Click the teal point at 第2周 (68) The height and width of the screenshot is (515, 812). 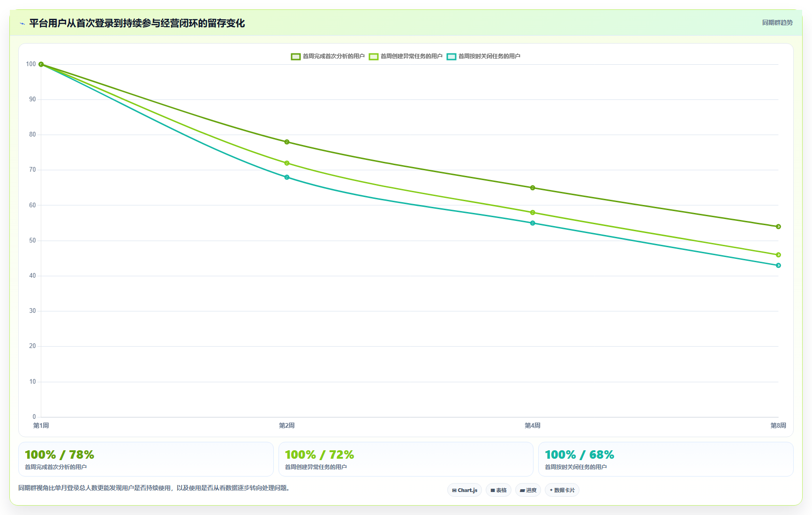[x=287, y=177]
